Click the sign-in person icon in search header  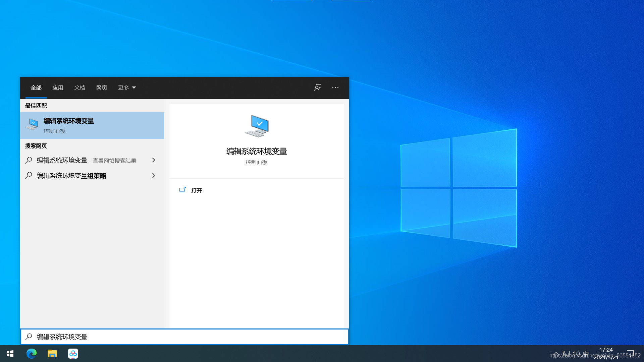coord(317,87)
